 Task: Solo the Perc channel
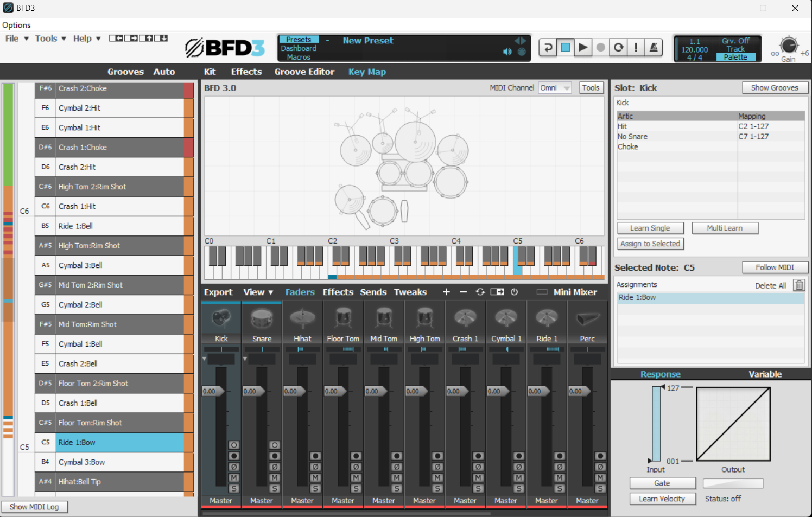(600, 489)
